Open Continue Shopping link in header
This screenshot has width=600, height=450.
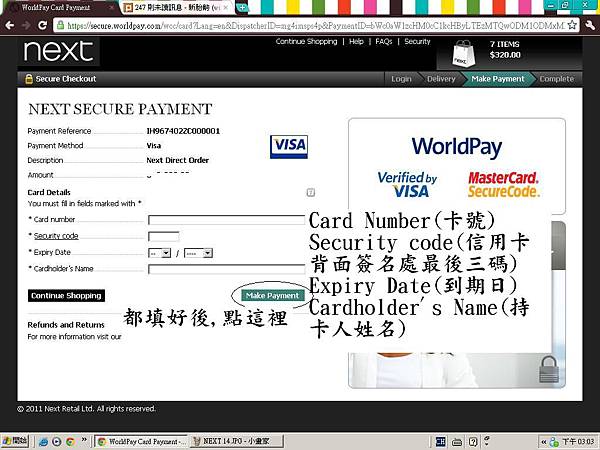click(307, 41)
